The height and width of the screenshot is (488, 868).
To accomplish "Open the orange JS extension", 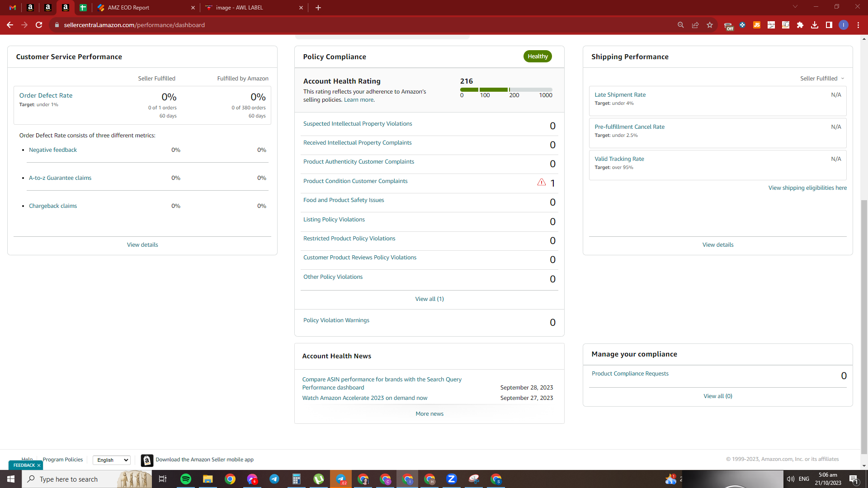I will (757, 25).
